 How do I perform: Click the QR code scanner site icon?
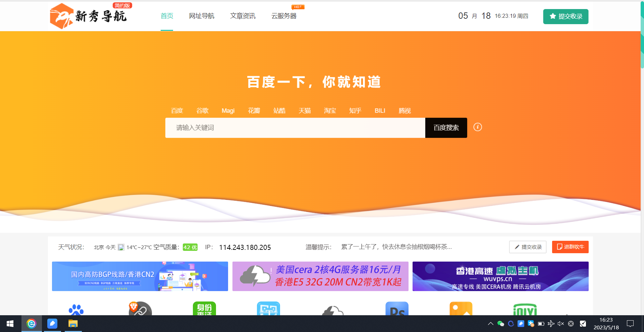268,309
